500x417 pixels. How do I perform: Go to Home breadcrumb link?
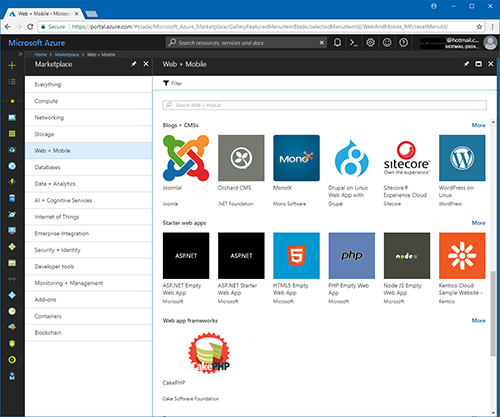pos(41,54)
